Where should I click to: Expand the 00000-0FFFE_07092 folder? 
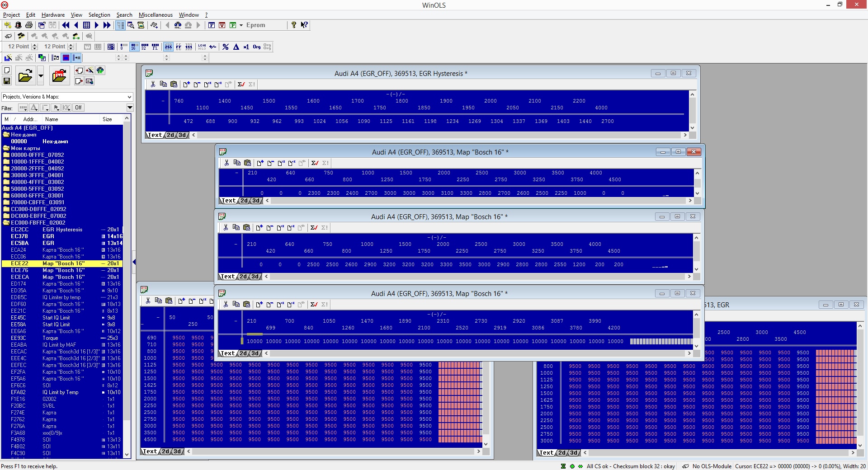click(x=6, y=155)
